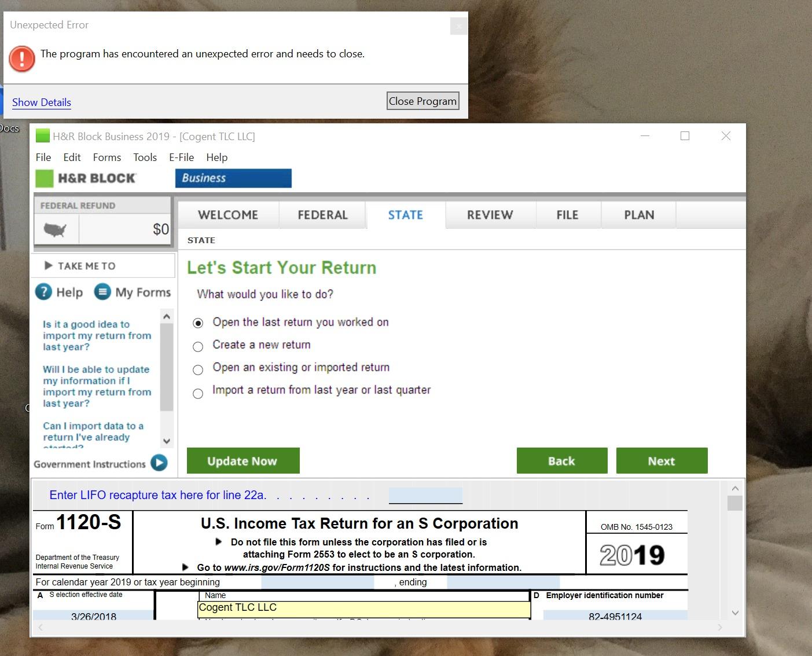Viewport: 812px width, 656px height.
Task: Click the corporation Name field Cogent TLC LLC
Action: [365, 608]
